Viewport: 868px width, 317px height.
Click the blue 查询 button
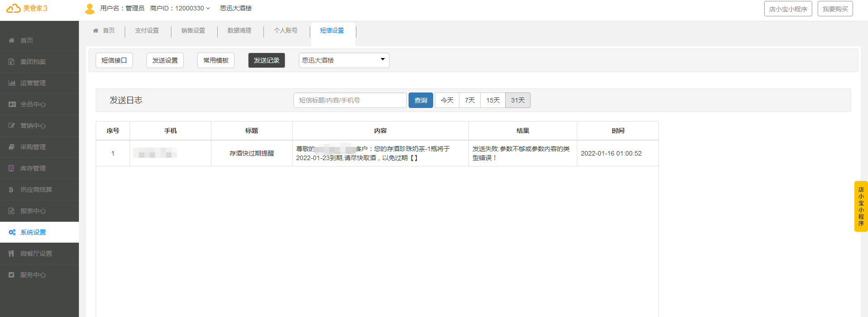421,100
